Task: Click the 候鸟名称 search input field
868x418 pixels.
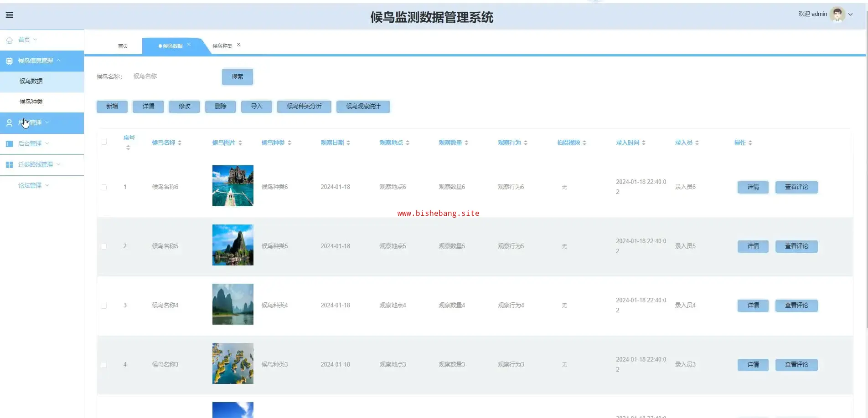Action: 173,76
